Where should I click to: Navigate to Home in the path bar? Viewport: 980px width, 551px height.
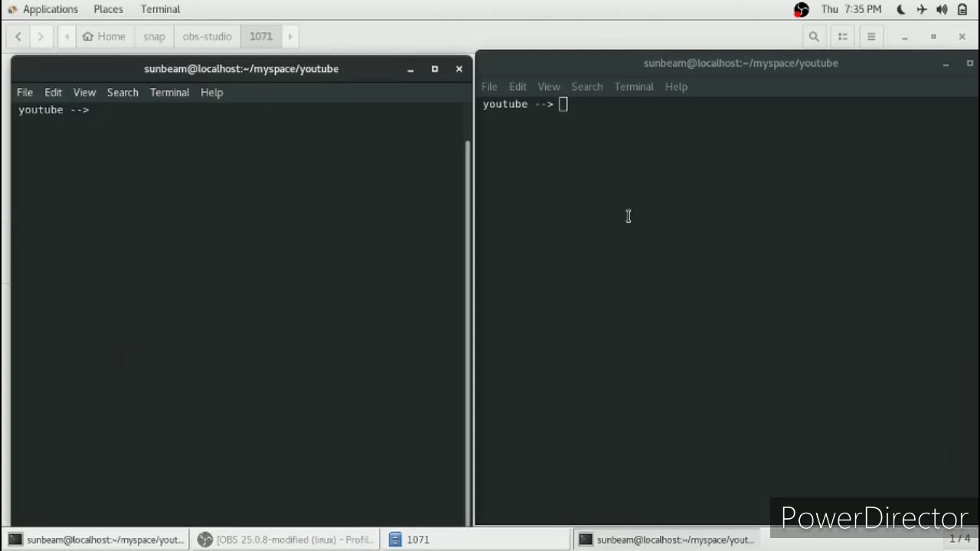click(103, 37)
